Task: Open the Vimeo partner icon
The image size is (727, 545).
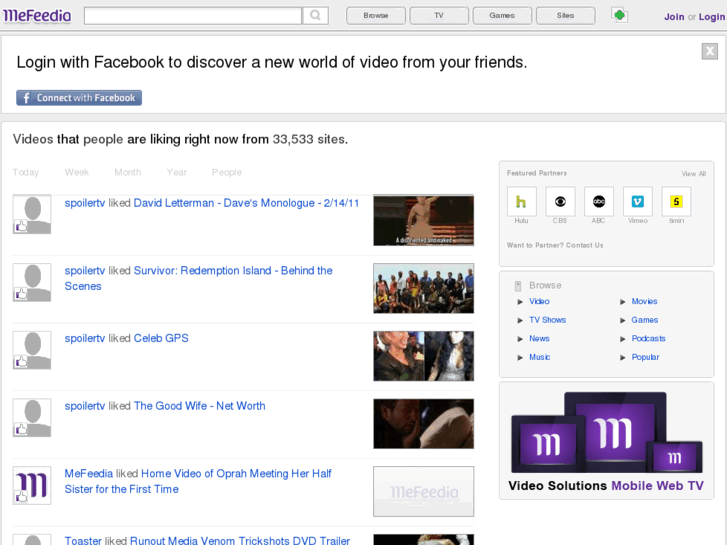Action: click(x=638, y=202)
